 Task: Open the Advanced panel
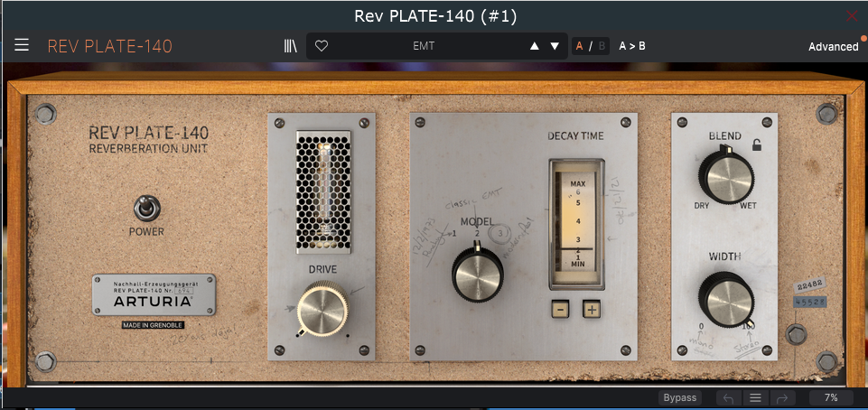point(833,46)
